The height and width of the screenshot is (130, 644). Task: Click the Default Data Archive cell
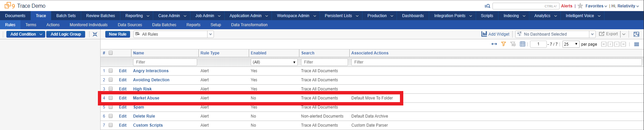click(369, 116)
